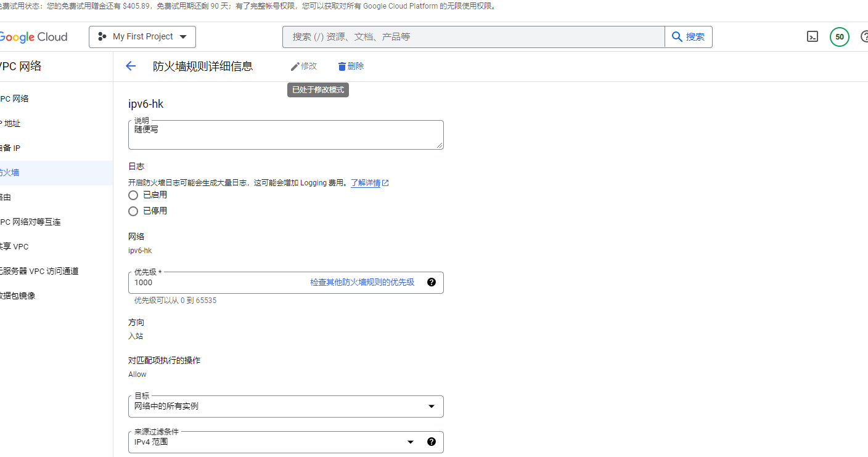Open the My First Project selector dropdown
The width and height of the screenshot is (868, 457).
point(142,37)
